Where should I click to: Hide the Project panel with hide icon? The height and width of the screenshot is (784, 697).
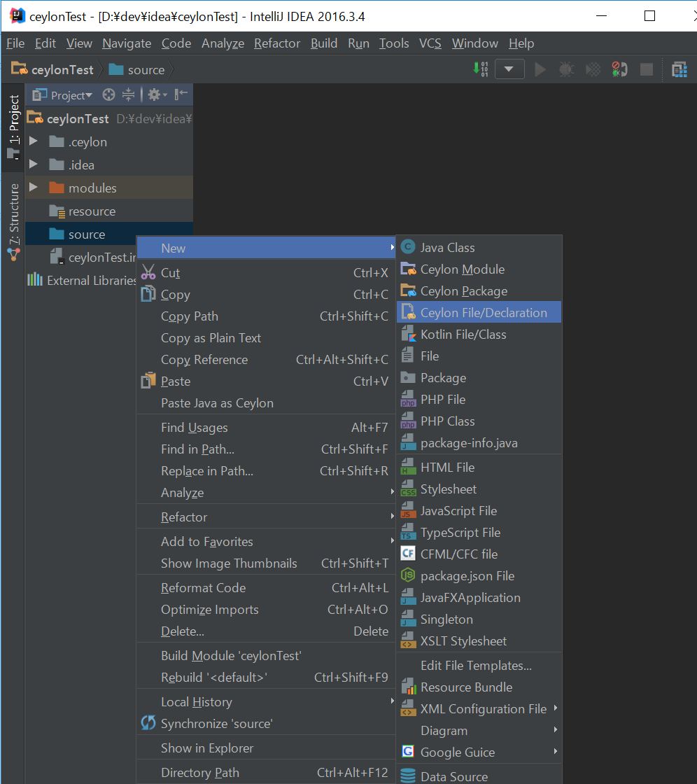pyautogui.click(x=181, y=94)
